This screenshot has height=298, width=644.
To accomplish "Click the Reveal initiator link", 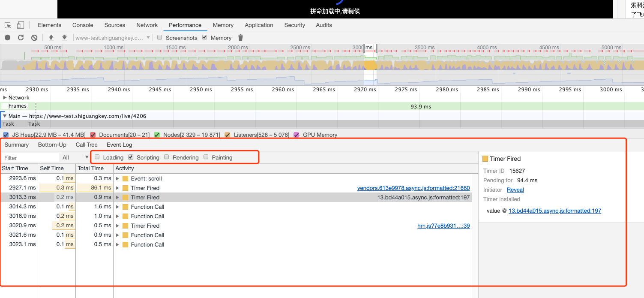I will coord(515,190).
